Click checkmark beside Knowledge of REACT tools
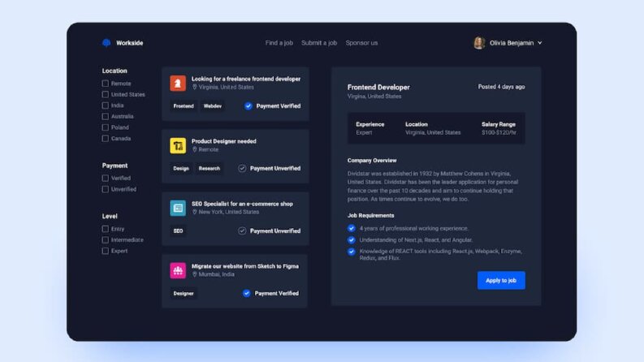Viewport: 644px width, 362px height. pos(351,252)
